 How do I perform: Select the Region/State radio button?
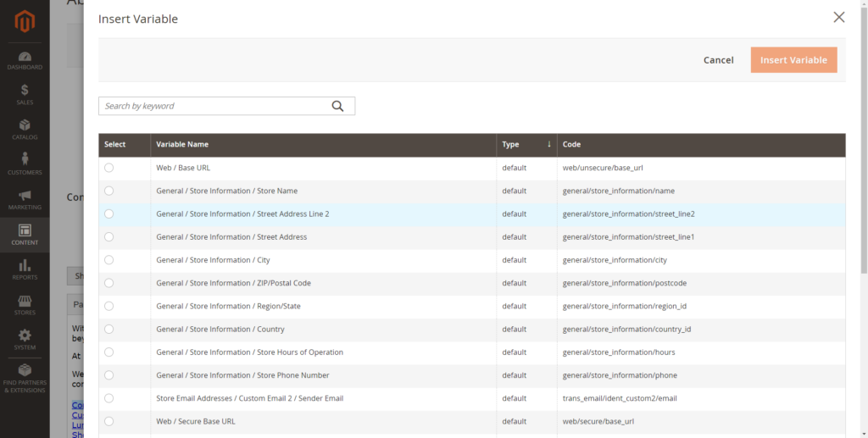[109, 306]
